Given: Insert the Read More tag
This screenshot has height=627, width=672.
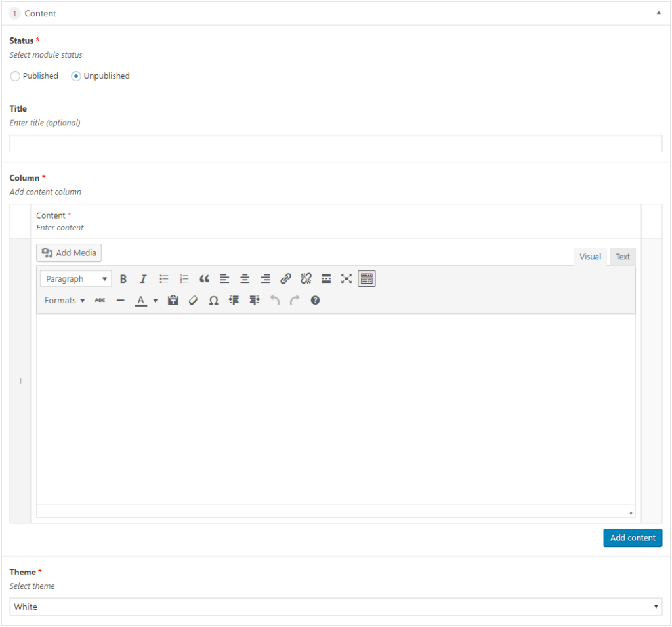Looking at the screenshot, I should [326, 279].
